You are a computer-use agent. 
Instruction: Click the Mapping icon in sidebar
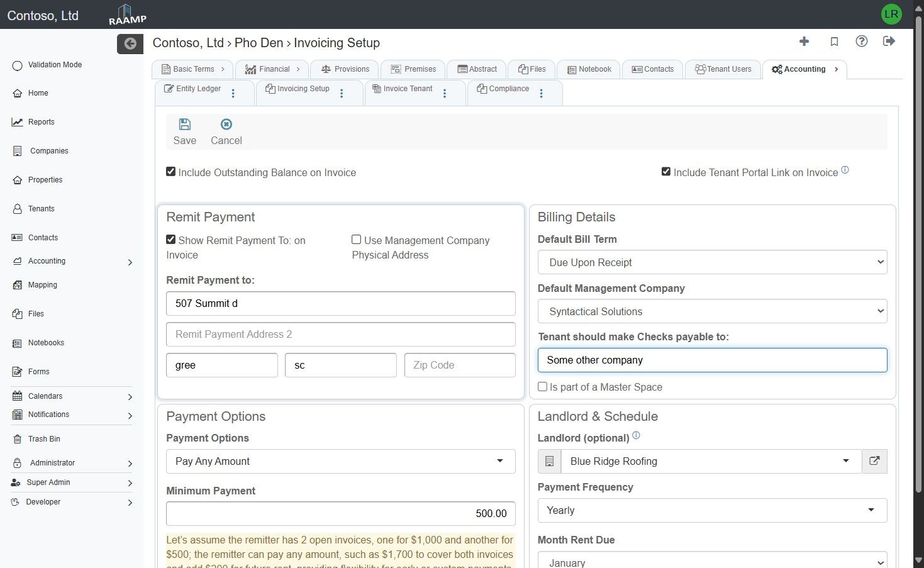point(18,285)
